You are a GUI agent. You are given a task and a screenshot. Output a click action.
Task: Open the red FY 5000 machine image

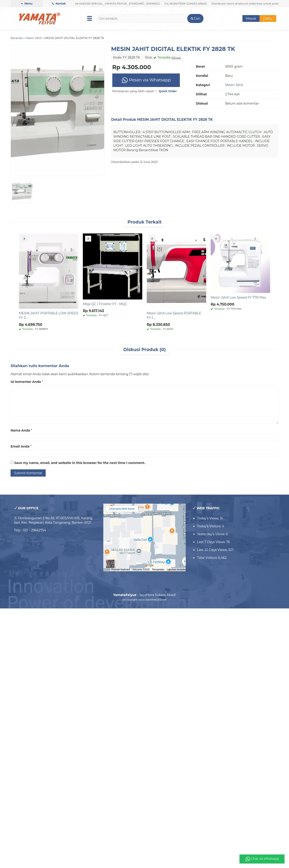[x=176, y=271]
